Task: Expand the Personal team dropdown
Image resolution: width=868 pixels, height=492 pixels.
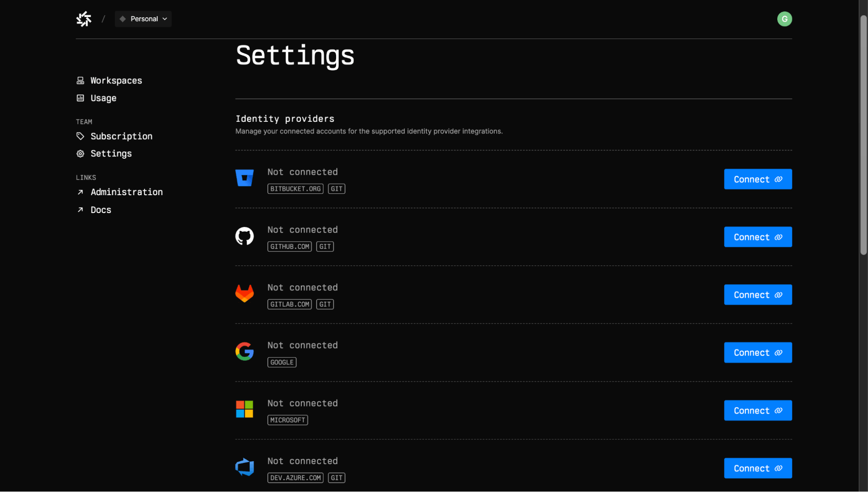Action: click(x=143, y=19)
